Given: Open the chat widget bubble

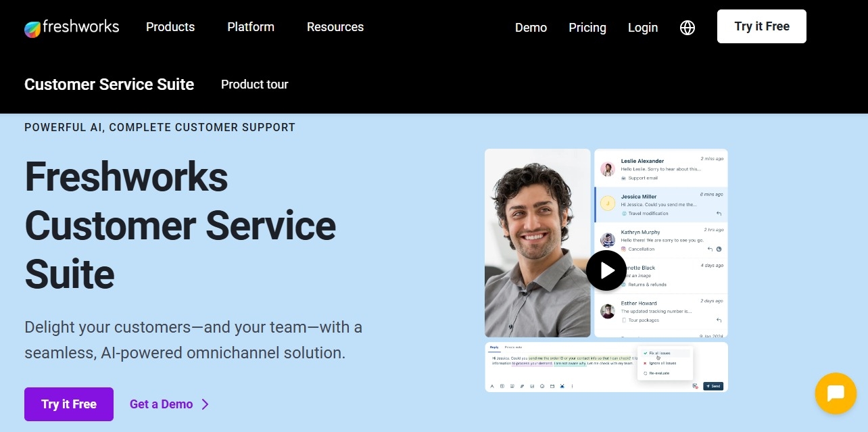Looking at the screenshot, I should point(836,393).
